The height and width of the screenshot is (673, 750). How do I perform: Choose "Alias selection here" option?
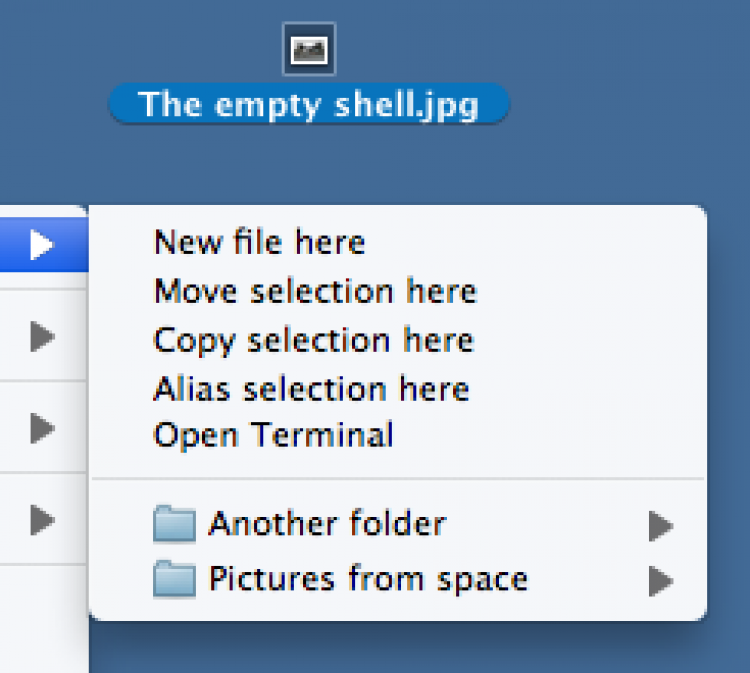311,388
